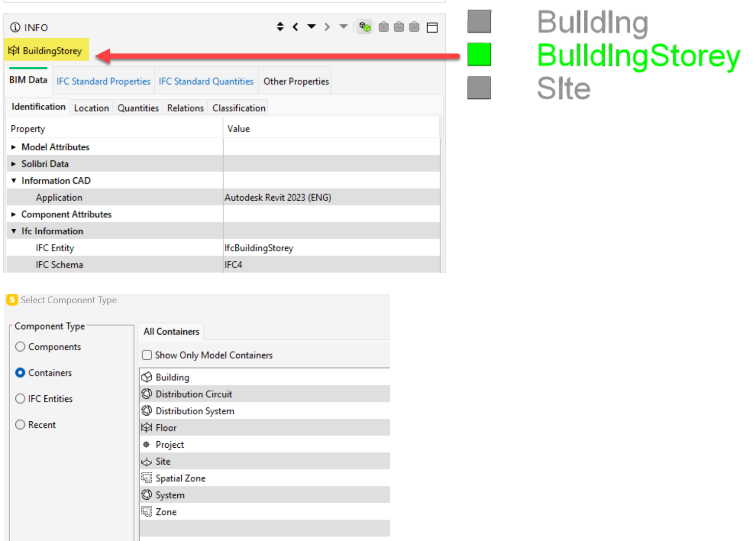Click the gray swatch next to Building
The height and width of the screenshot is (541, 756).
click(479, 21)
